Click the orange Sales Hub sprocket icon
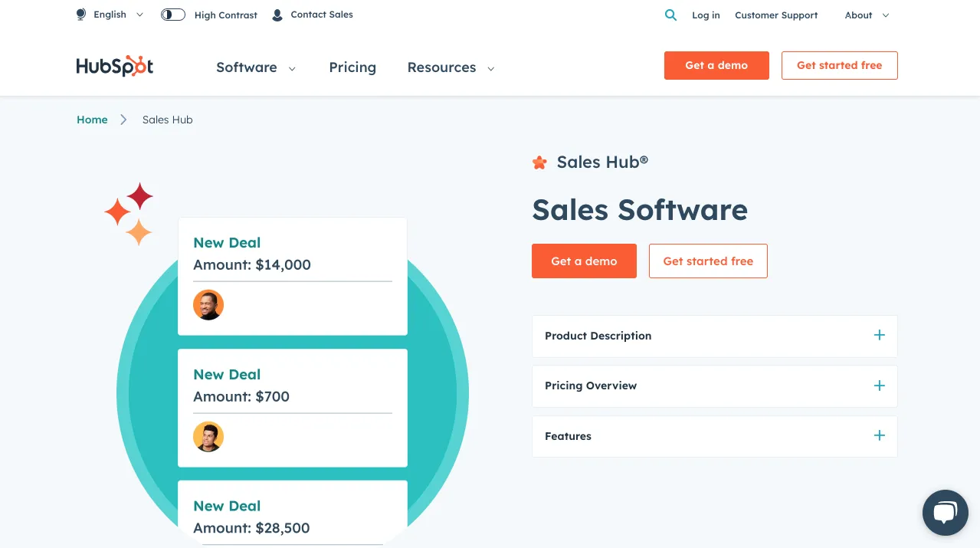Image resolution: width=980 pixels, height=548 pixels. [x=539, y=162]
